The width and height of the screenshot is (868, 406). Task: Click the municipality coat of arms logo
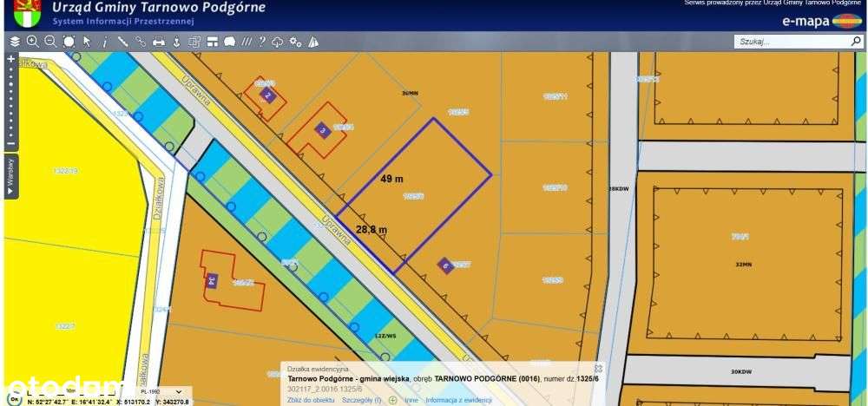tap(27, 14)
